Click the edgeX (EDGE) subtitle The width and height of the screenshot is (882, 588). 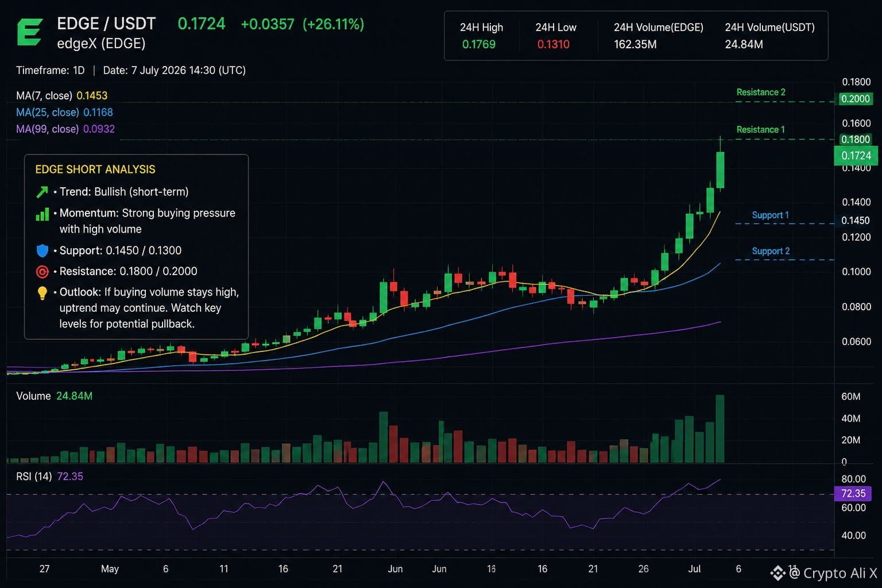(101, 44)
